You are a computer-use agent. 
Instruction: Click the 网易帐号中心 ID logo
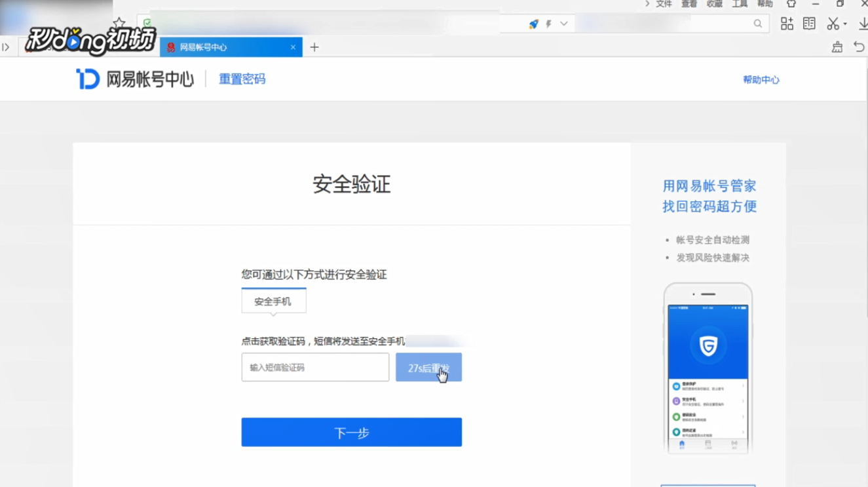coord(135,79)
